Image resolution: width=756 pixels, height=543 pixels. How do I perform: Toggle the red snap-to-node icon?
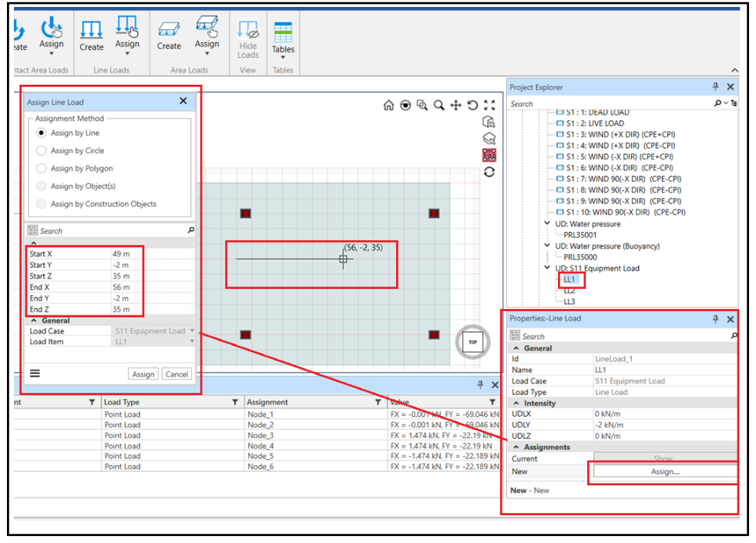click(x=489, y=155)
